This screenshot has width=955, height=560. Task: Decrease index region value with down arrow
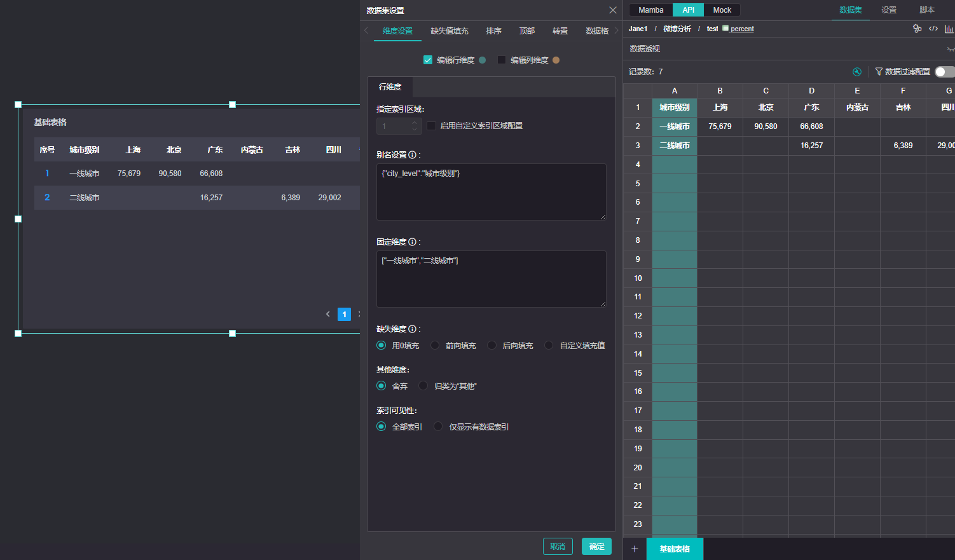point(415,130)
